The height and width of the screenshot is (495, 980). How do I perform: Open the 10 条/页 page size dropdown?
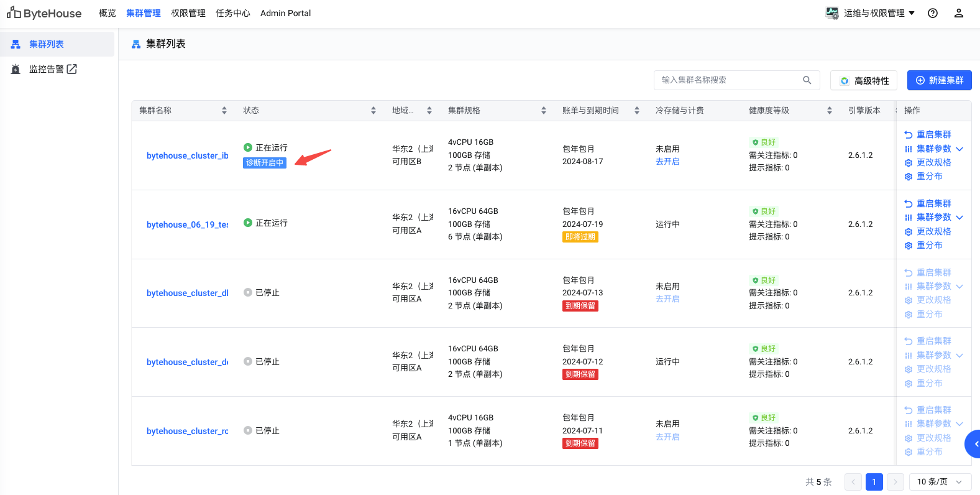[940, 482]
